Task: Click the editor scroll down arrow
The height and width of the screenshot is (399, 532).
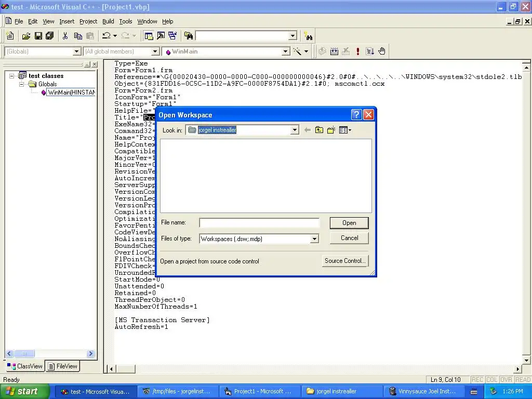Action: point(526,361)
